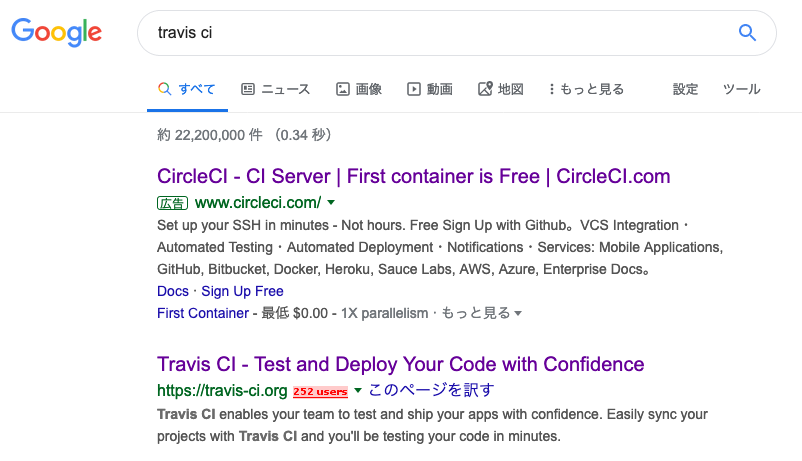Open the ニュース tab

click(276, 89)
